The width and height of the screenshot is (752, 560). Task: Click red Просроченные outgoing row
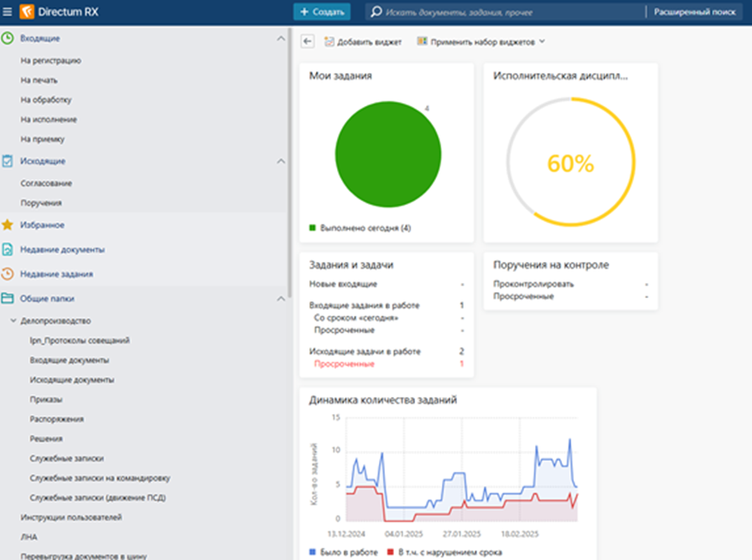(x=389, y=364)
